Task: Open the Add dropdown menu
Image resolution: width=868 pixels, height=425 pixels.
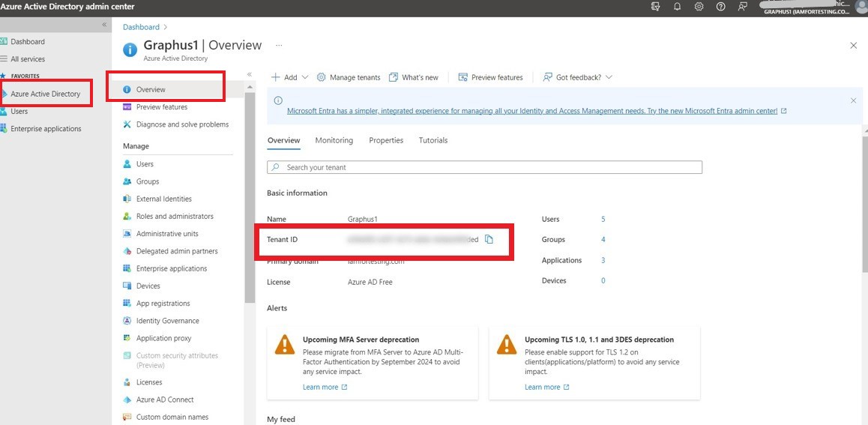Action: coord(289,77)
